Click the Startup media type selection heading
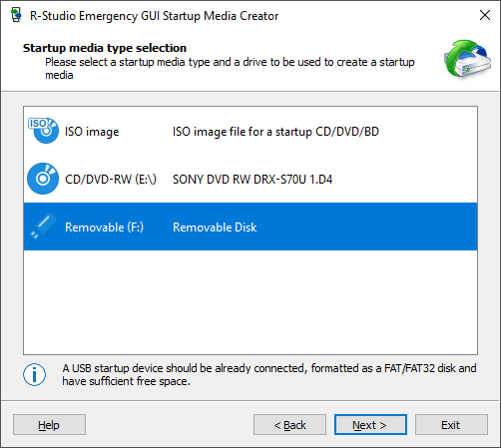Screen dimensions: 501x448 (x=105, y=48)
